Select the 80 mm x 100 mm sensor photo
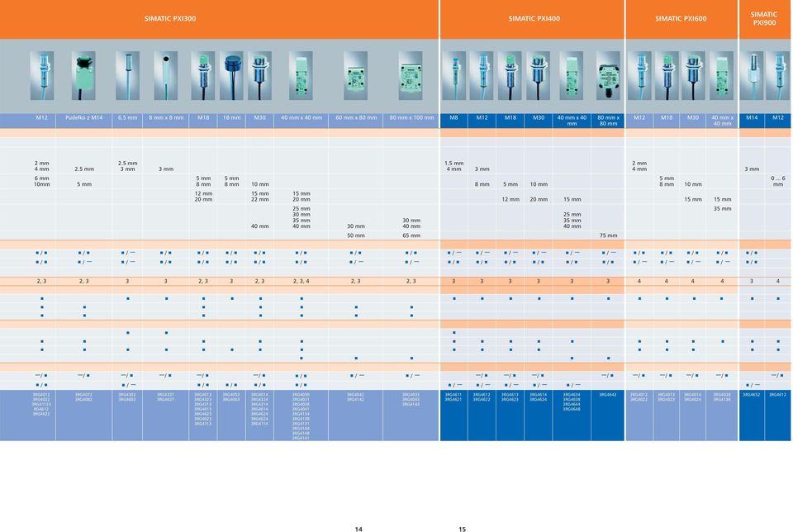793x532 pixels. (411, 75)
